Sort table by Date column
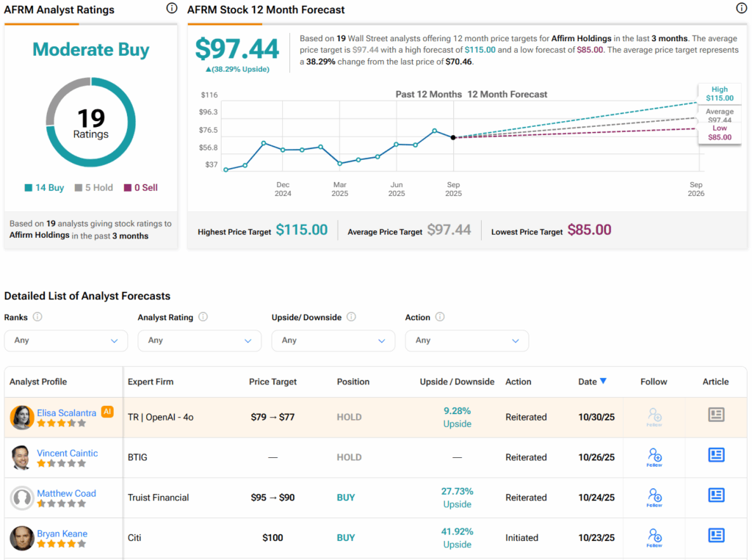Image resolution: width=752 pixels, height=560 pixels. tap(592, 382)
